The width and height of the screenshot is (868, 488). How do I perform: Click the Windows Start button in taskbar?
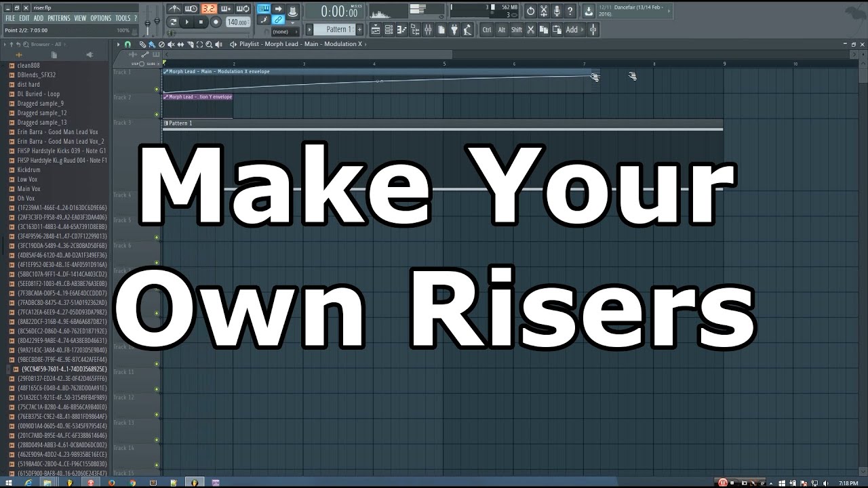tap(8, 483)
